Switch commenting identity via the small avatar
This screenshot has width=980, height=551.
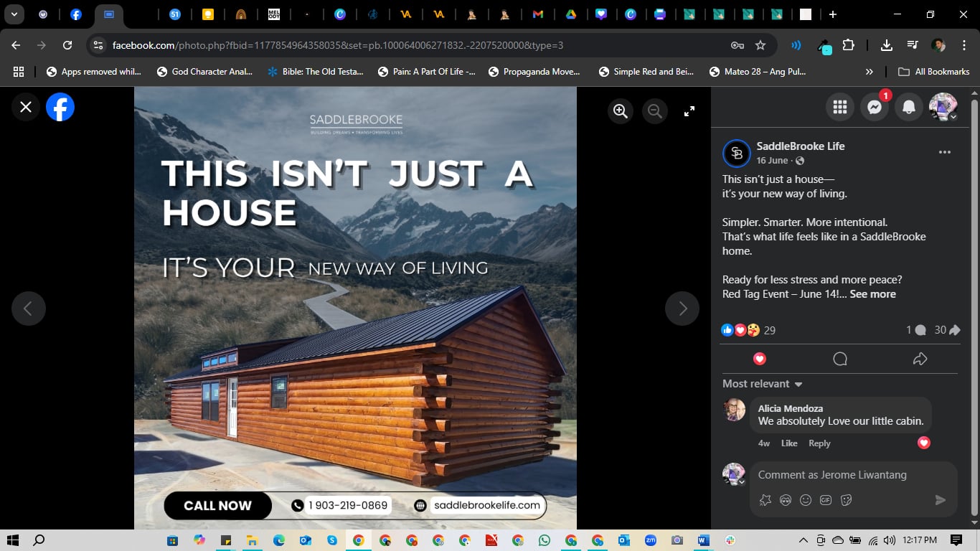pos(734,474)
